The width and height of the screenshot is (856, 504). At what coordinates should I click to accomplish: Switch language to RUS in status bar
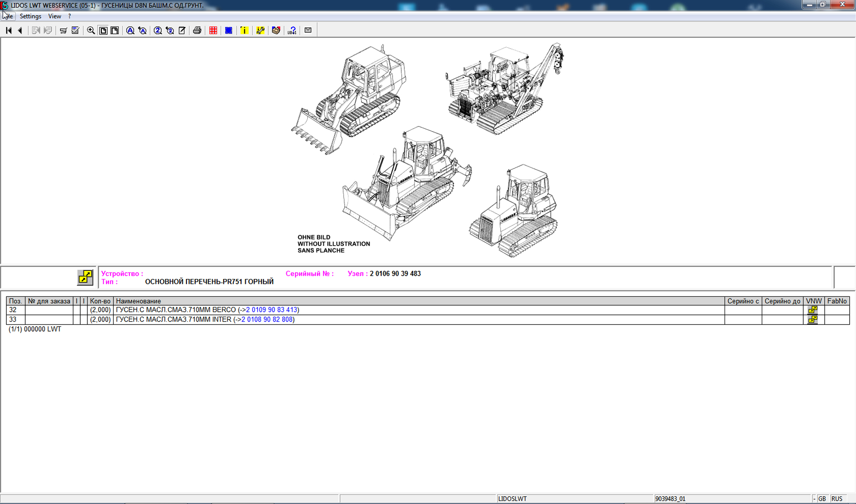pos(837,499)
